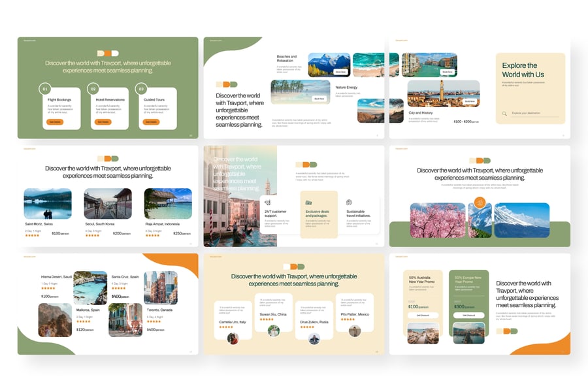Select the Seoul, South Korea photo
588x392 pixels.
pos(108,204)
